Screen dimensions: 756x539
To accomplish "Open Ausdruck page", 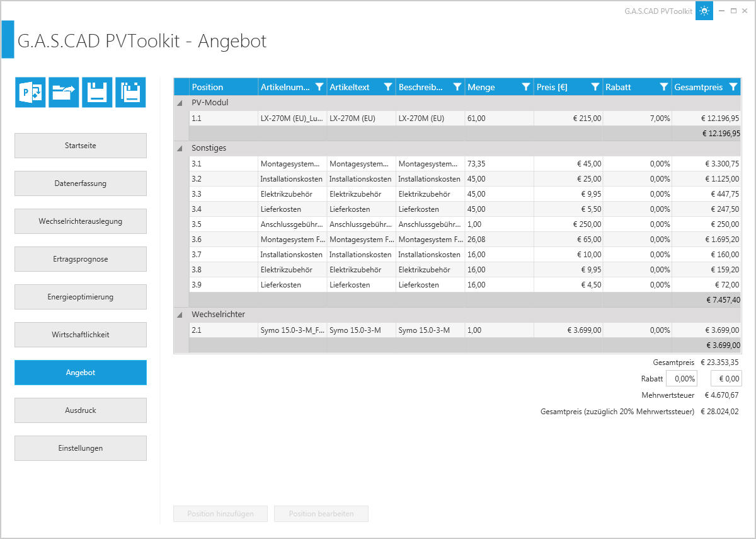I will coord(81,410).
